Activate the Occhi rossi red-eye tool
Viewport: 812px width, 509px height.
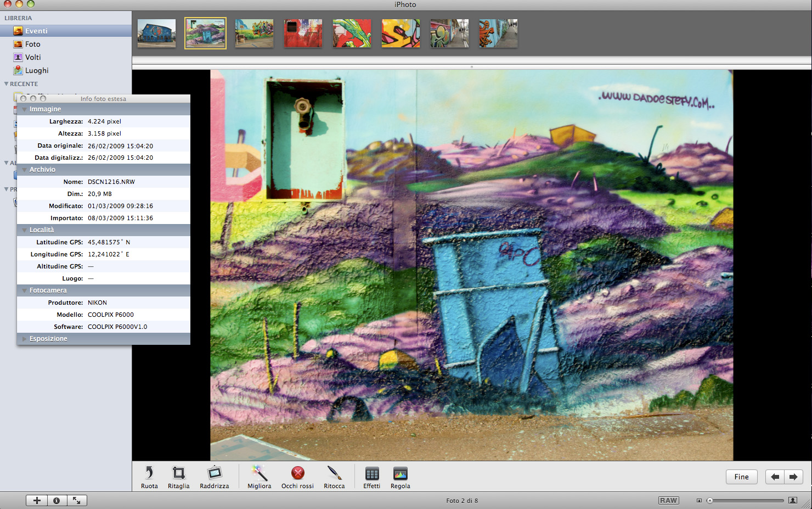click(x=297, y=477)
